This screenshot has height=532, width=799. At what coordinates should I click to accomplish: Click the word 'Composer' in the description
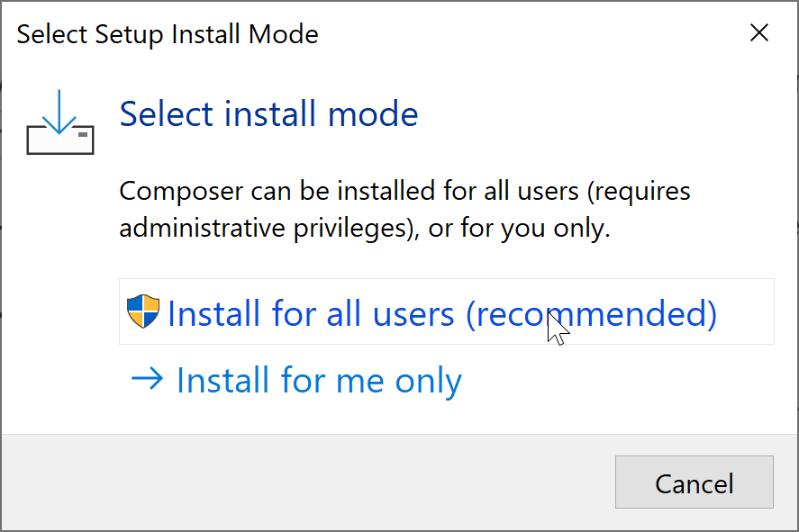pyautogui.click(x=170, y=191)
